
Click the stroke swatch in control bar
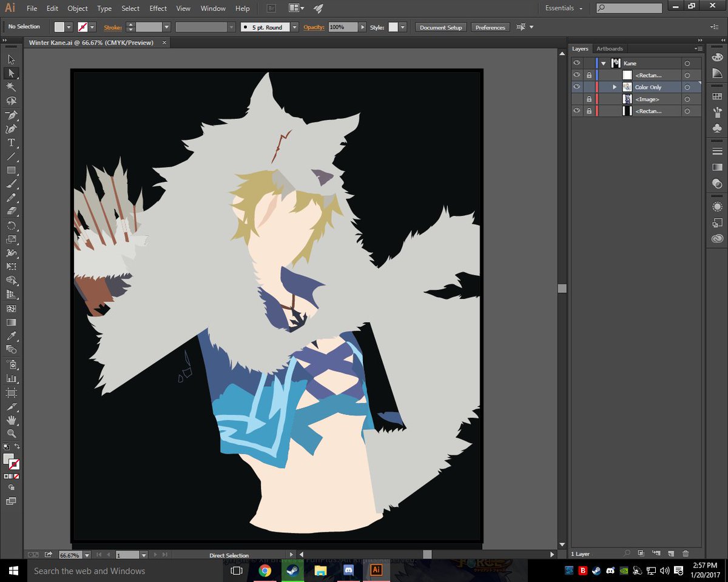coord(83,27)
